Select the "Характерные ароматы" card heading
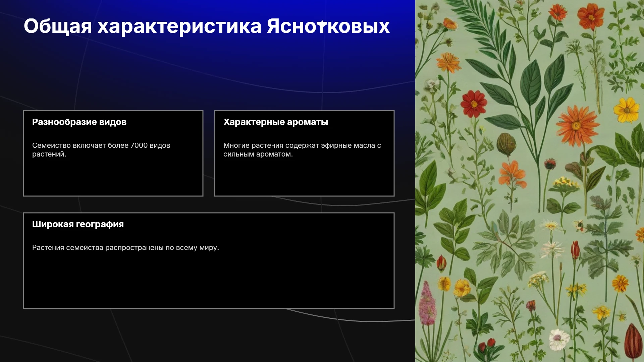The width and height of the screenshot is (644, 362). 276,122
